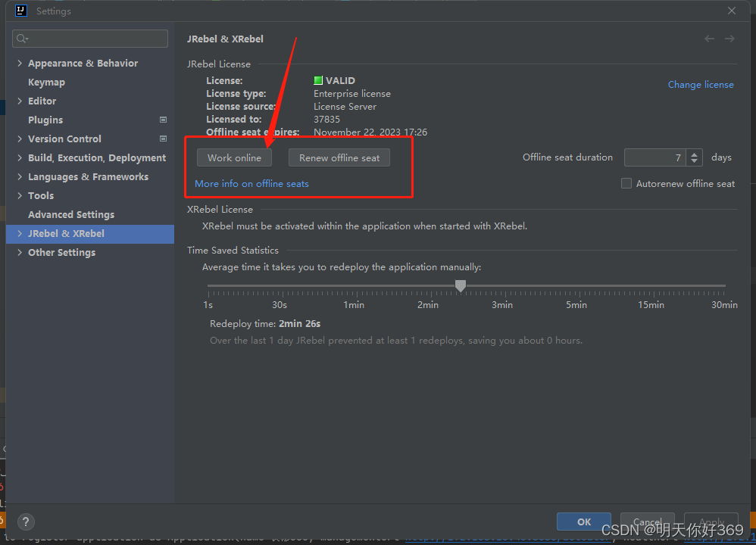Screen dimensions: 756x545
Task: Decrease offline seat duration with down arrow
Action: (x=695, y=161)
